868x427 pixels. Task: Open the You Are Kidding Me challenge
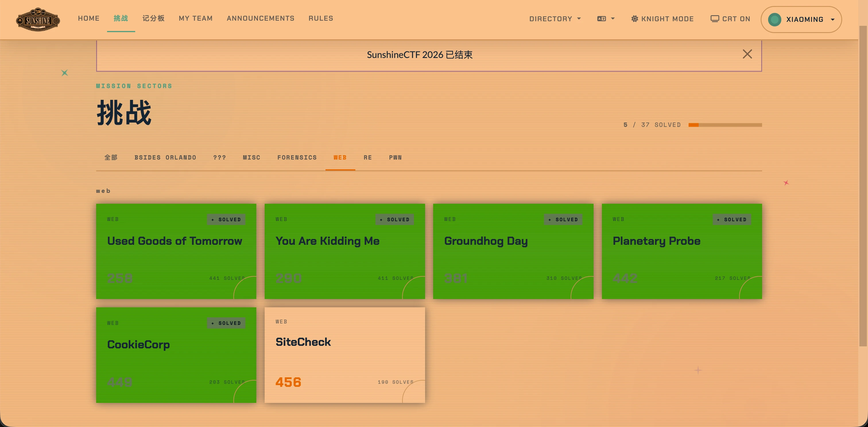coord(344,251)
